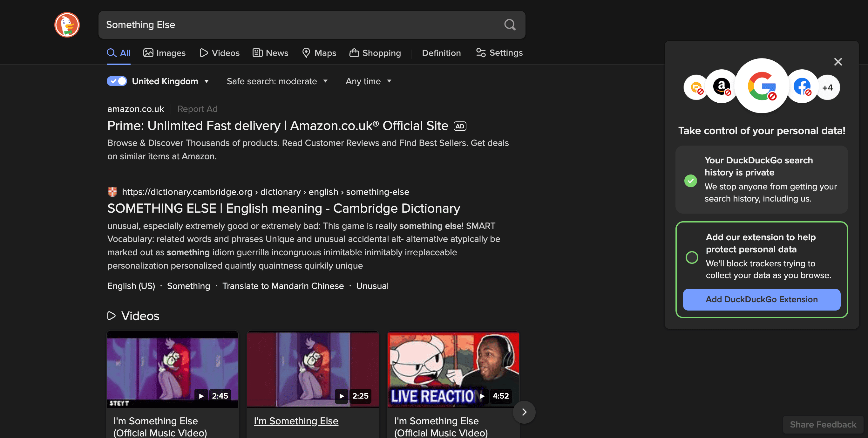Viewport: 868px width, 438px height.
Task: Click the Videos section play icon
Action: point(111,316)
